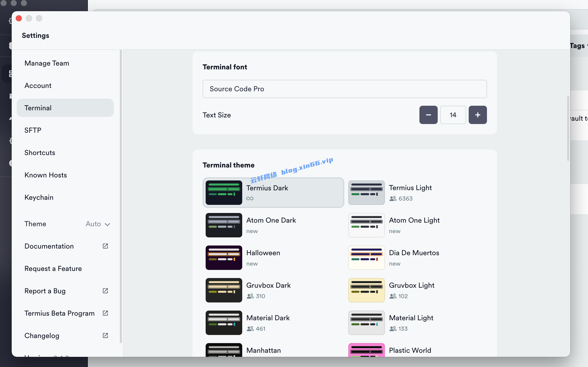Open the Documentation link
588x367 pixels.
pyautogui.click(x=49, y=246)
